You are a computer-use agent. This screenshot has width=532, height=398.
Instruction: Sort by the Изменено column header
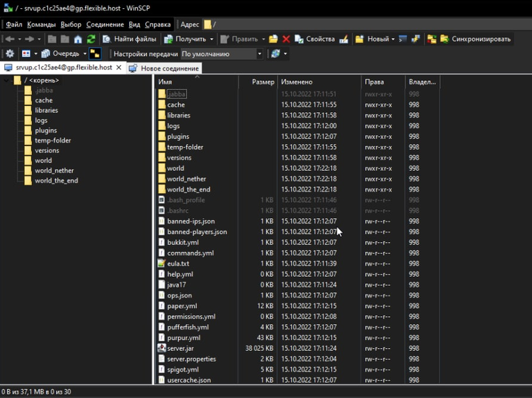(x=319, y=82)
